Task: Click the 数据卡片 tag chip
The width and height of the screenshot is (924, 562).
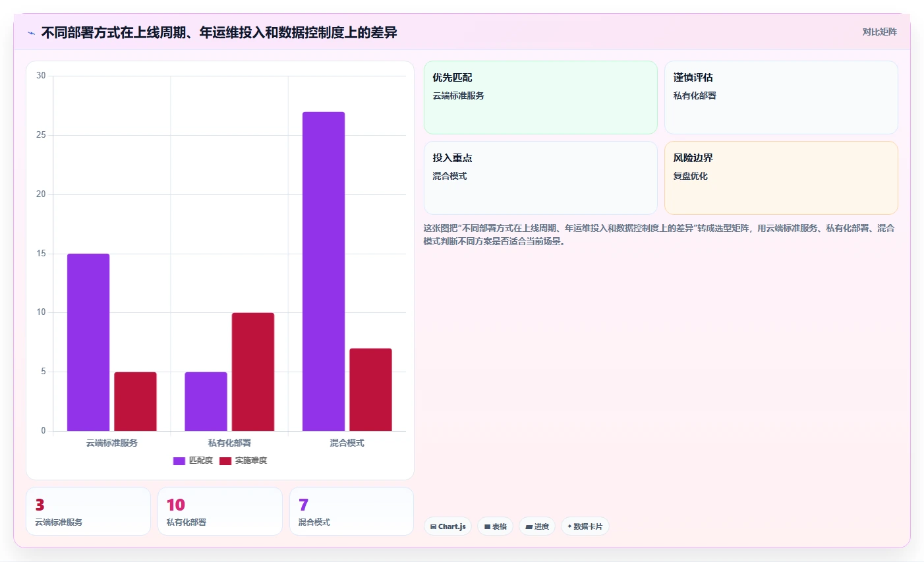Action: 585,526
